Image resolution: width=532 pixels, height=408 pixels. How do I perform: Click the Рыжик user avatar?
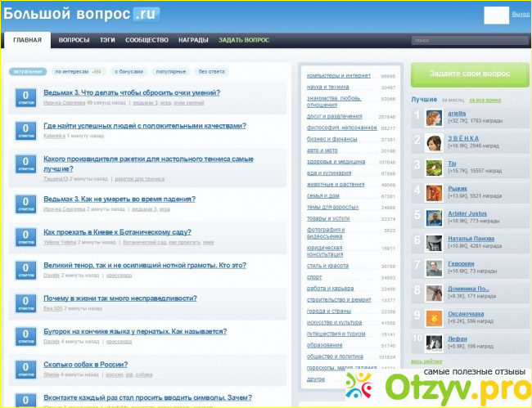coord(434,193)
